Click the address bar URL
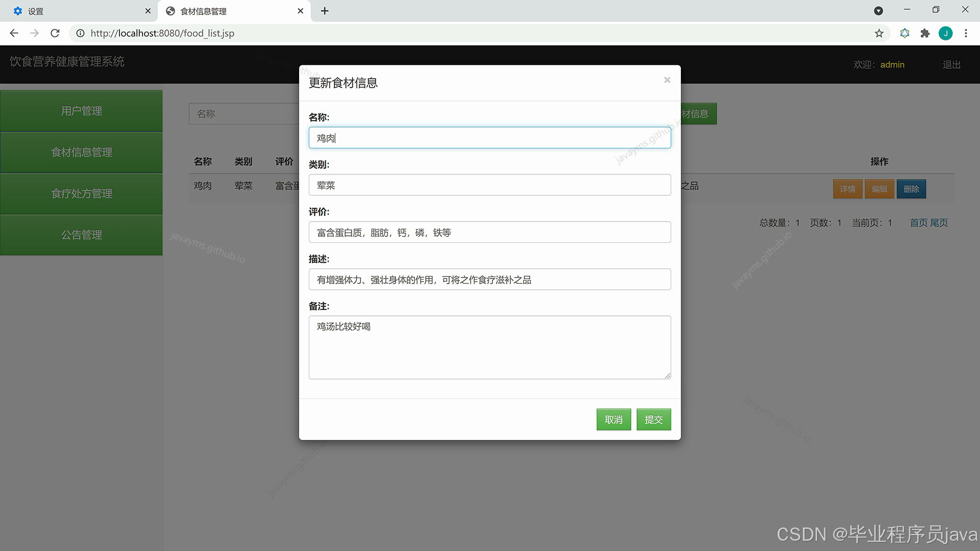This screenshot has width=980, height=551. 162,33
